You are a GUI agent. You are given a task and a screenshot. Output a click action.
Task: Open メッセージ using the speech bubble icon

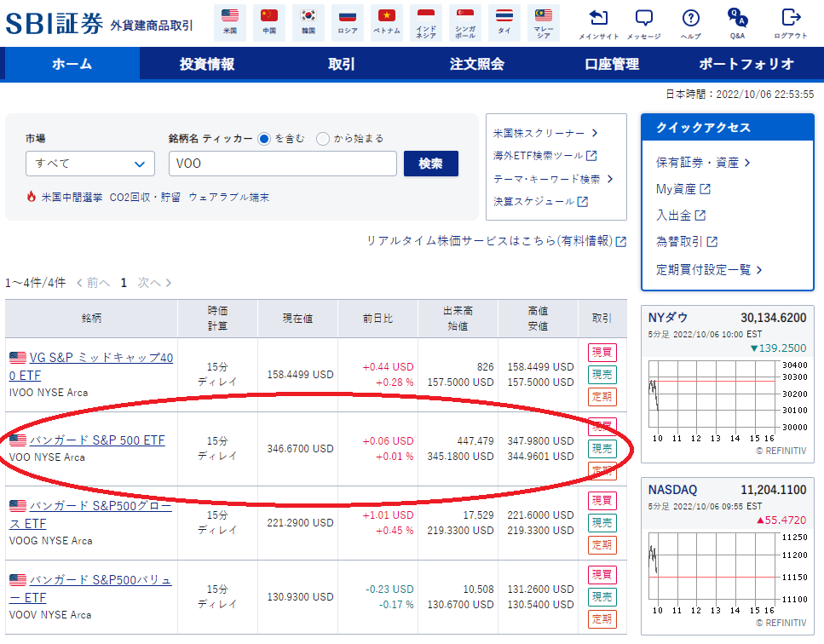[x=646, y=23]
